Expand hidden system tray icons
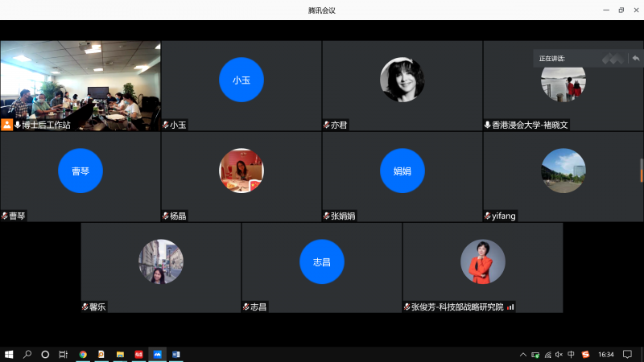Viewport: 644px width, 362px height. point(522,355)
